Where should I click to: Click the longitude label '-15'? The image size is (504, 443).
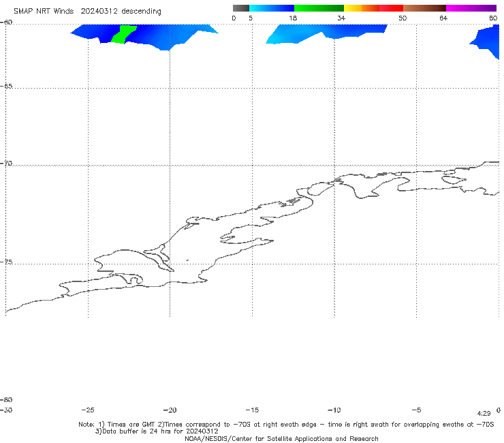coord(252,410)
